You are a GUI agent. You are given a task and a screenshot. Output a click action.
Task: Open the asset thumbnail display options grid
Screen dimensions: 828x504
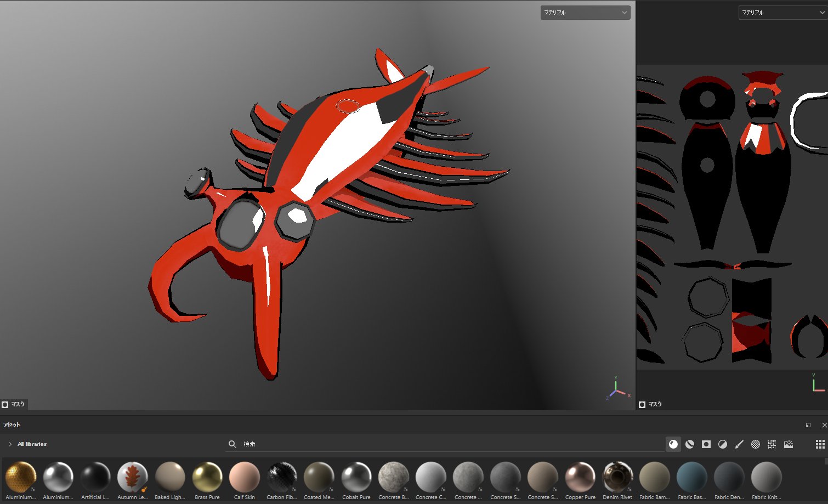pyautogui.click(x=821, y=444)
